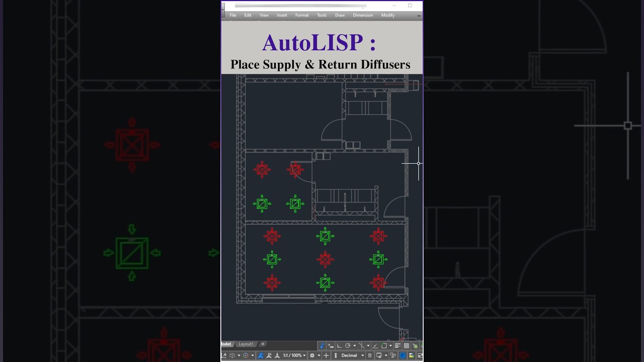Screen dimensions: 644x362
Task: Click Quick Properties status icon
Action: (370, 355)
